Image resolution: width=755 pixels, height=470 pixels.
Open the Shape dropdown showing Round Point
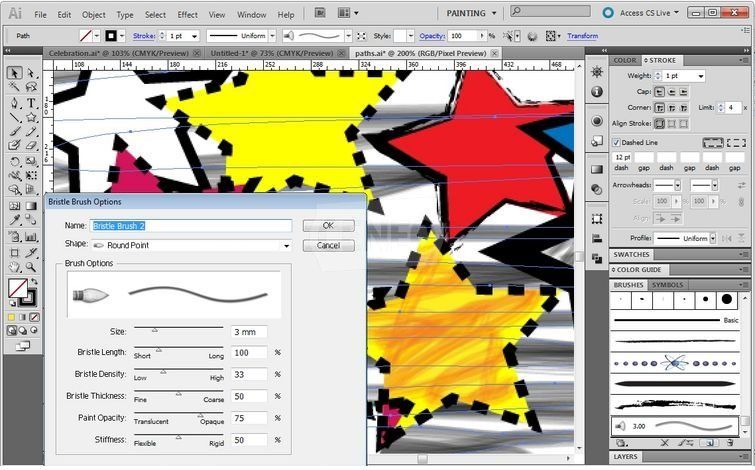pos(190,245)
